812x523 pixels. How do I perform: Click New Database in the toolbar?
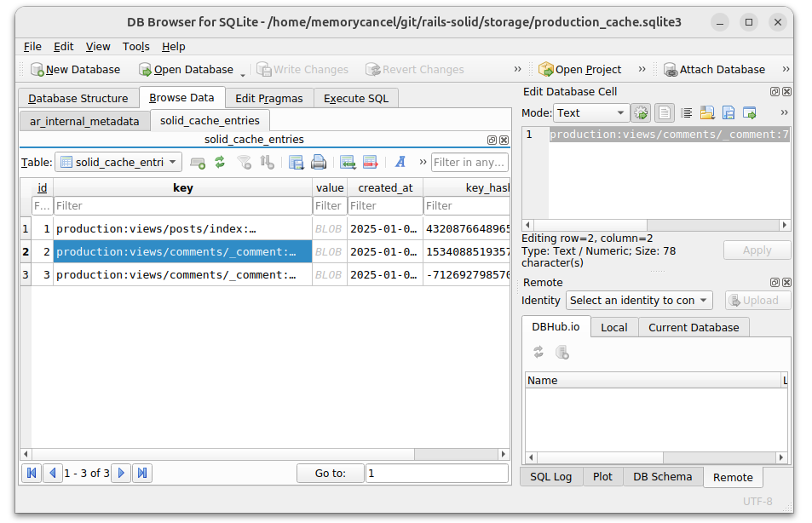[x=76, y=69]
